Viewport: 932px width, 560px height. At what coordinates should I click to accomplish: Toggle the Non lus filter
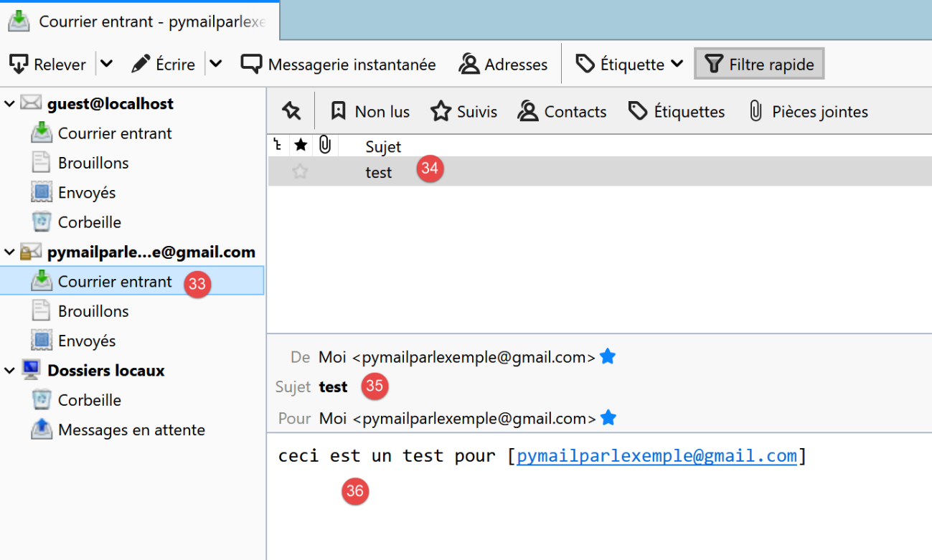coord(370,112)
